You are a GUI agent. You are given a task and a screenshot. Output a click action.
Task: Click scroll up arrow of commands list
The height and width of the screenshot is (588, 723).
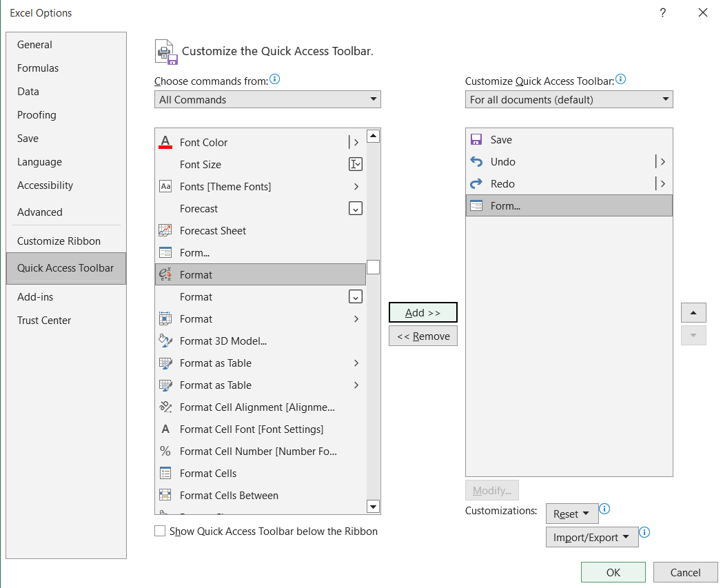coord(373,136)
